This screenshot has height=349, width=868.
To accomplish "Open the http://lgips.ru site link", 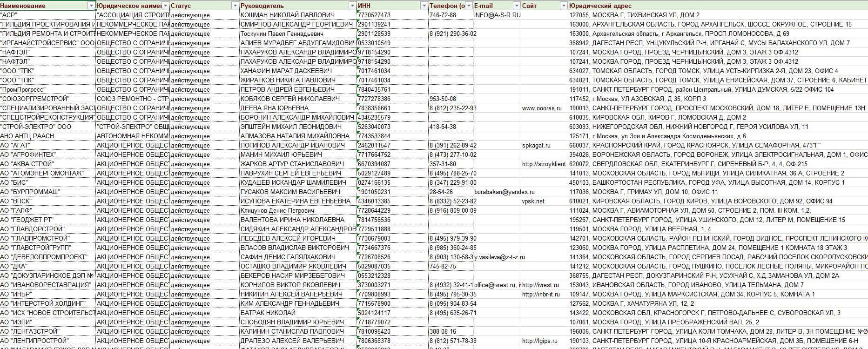I will [x=544, y=341].
